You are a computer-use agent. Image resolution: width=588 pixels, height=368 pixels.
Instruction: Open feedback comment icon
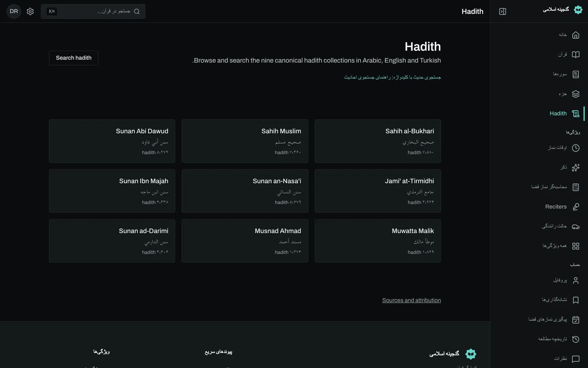(x=576, y=359)
